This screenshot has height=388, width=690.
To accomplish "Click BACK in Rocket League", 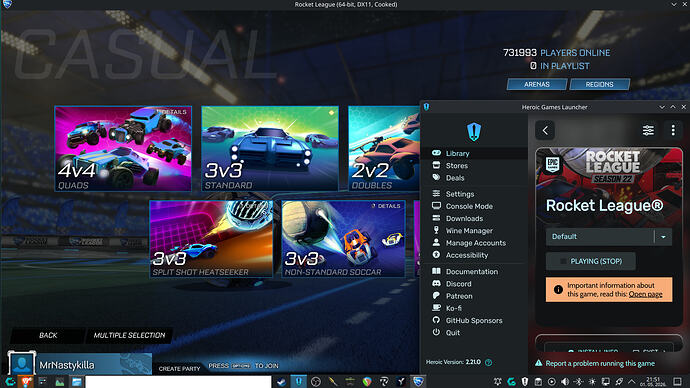I will [48, 335].
